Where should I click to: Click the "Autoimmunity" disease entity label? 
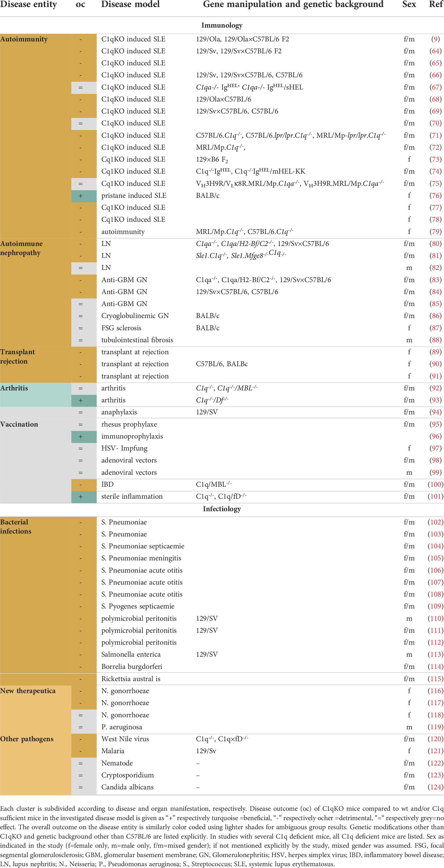click(x=24, y=39)
